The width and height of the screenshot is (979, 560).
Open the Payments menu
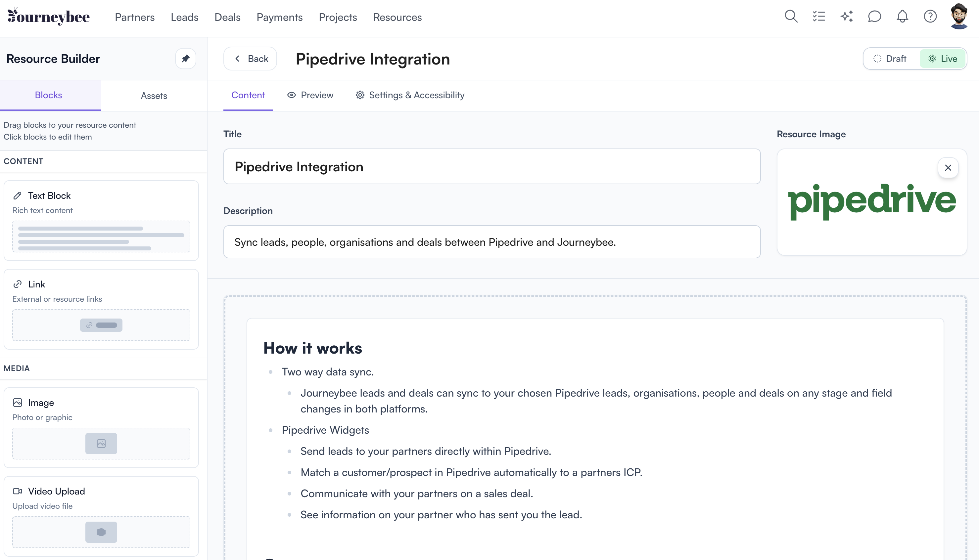(279, 17)
